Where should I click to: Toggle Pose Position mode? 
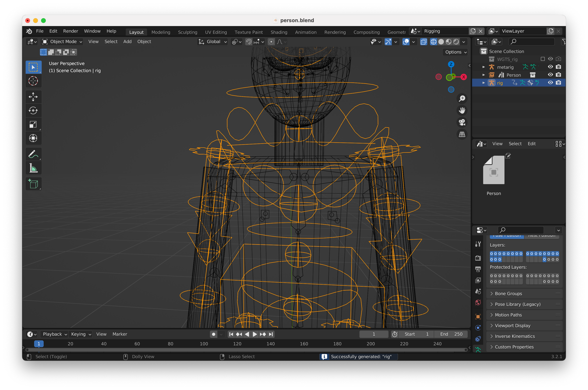[506, 235]
